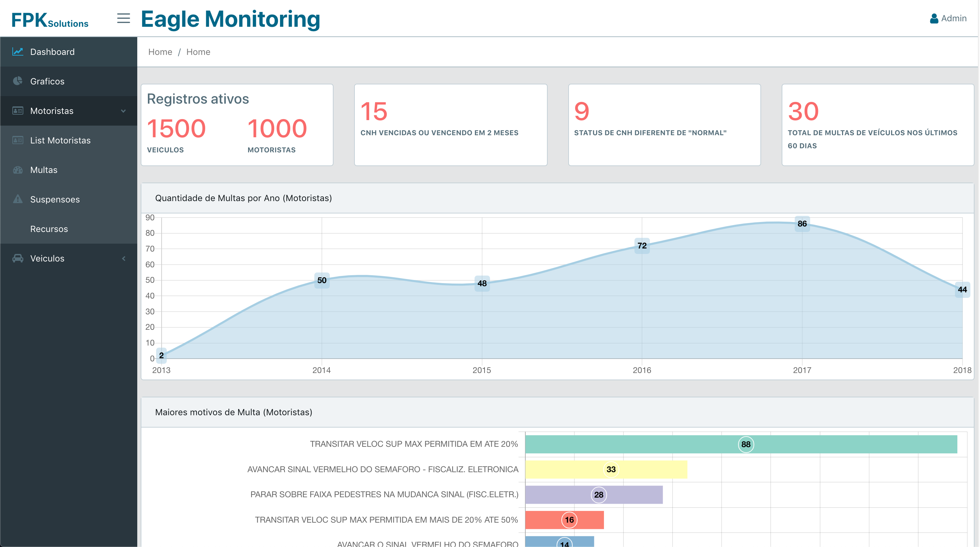This screenshot has width=980, height=547.
Task: Open the Suspensoes page
Action: pos(69,199)
